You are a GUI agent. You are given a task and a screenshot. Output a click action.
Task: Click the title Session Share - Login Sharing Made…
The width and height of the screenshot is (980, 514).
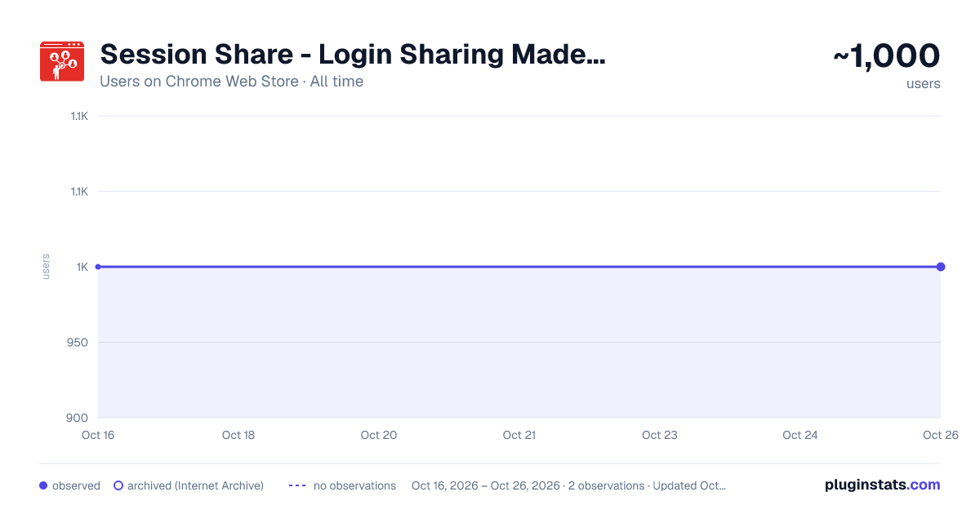click(x=353, y=55)
